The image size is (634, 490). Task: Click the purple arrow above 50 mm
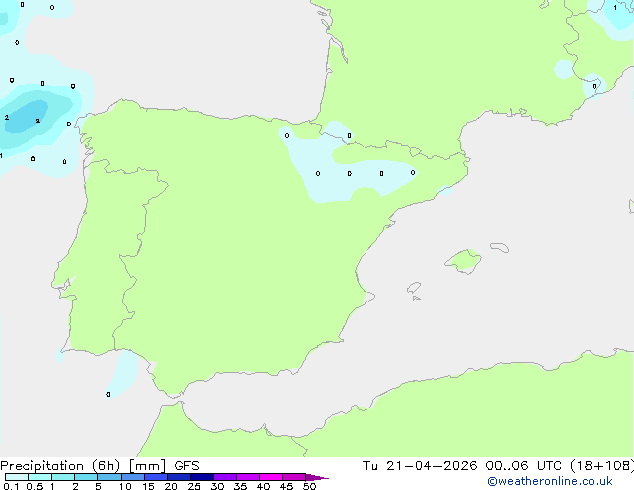point(317,477)
